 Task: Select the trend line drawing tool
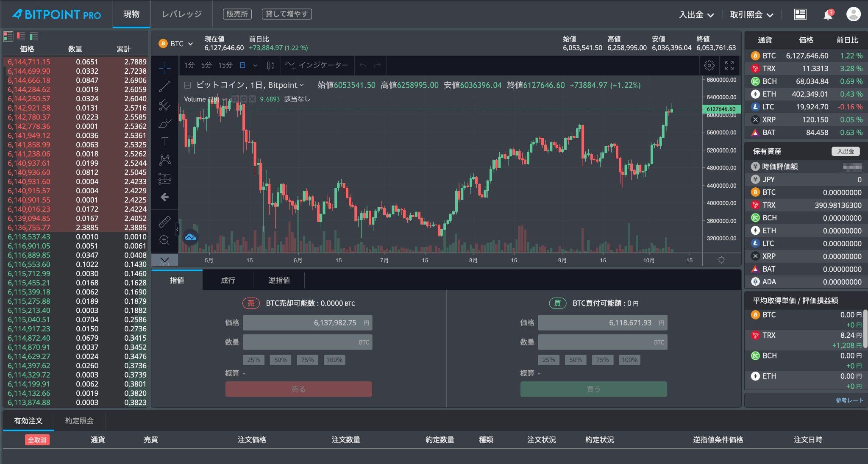tap(164, 87)
